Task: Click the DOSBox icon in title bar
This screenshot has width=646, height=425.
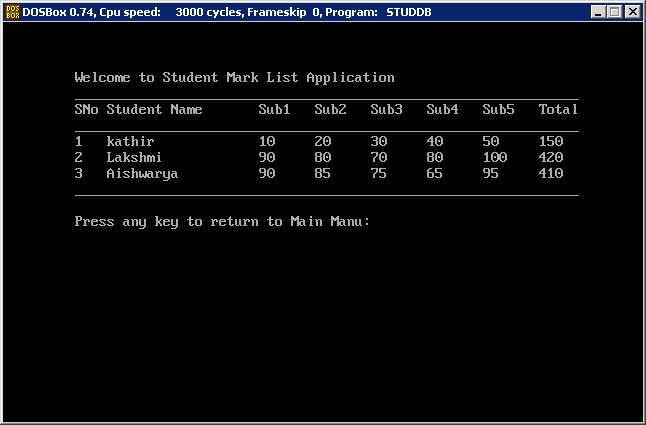Action: (11, 11)
